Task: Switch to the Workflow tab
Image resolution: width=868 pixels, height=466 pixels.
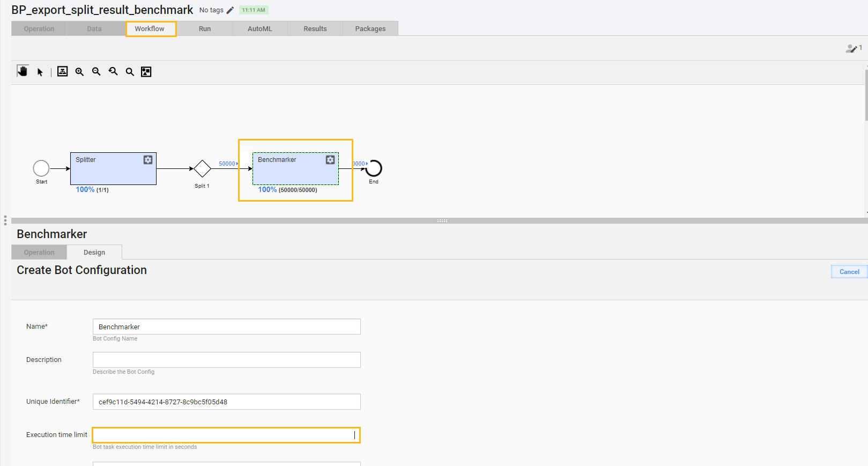Action: (150, 29)
